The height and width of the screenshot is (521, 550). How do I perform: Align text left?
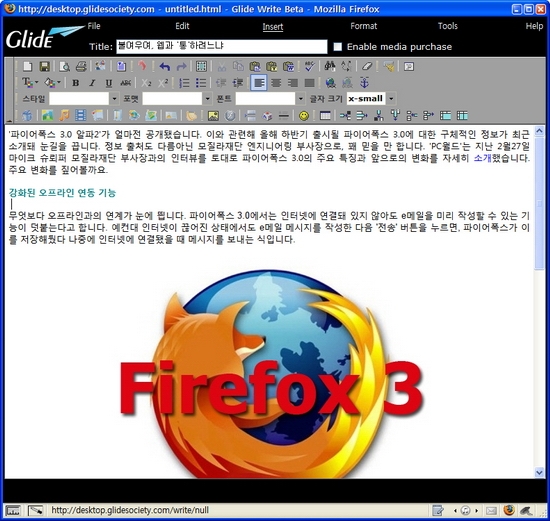point(259,83)
